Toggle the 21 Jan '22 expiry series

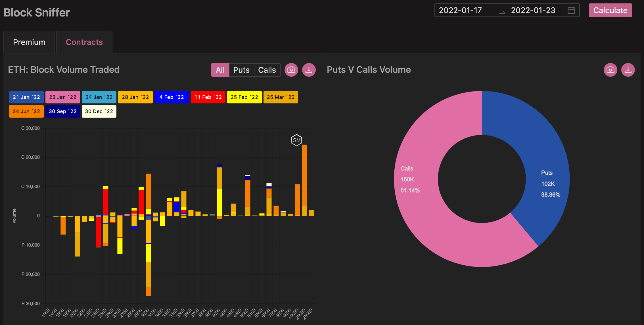tap(26, 97)
